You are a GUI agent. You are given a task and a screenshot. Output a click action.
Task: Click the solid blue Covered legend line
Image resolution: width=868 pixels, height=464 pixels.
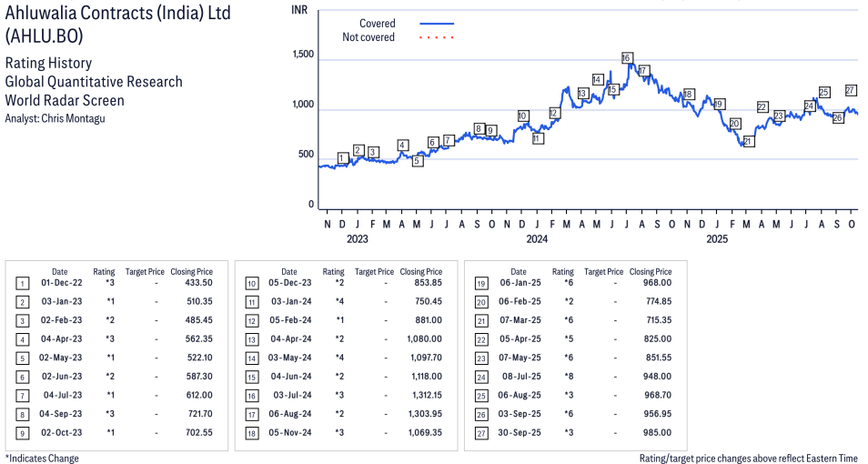pos(437,24)
